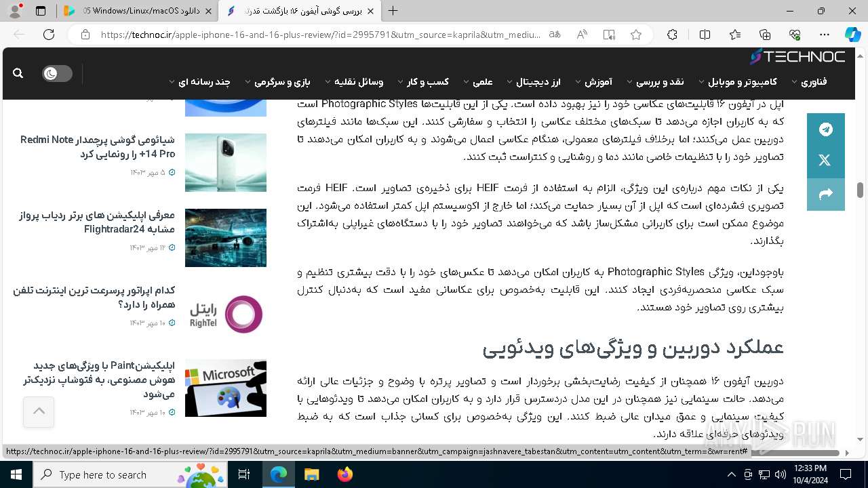Enter immersive reader icon
The height and width of the screenshot is (488, 868).
(x=609, y=35)
